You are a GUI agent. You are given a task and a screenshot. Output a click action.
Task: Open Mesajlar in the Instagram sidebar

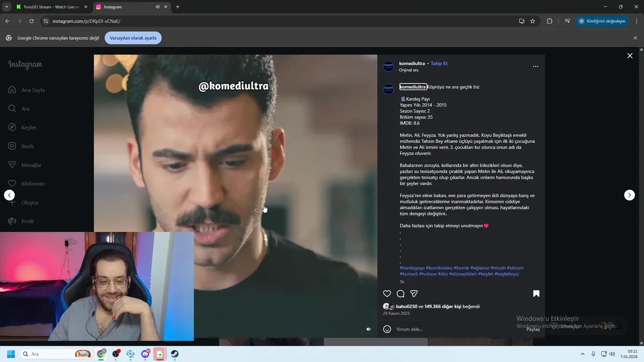25,165
